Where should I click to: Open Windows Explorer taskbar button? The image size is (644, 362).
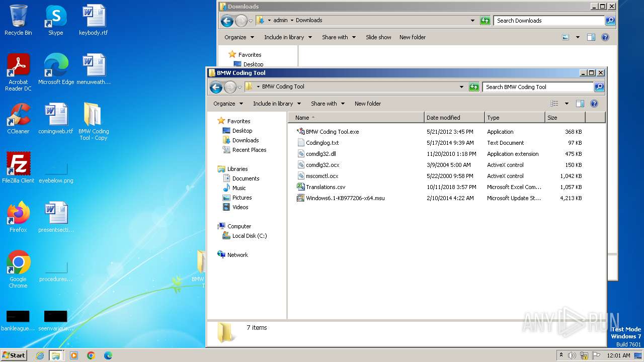56,355
